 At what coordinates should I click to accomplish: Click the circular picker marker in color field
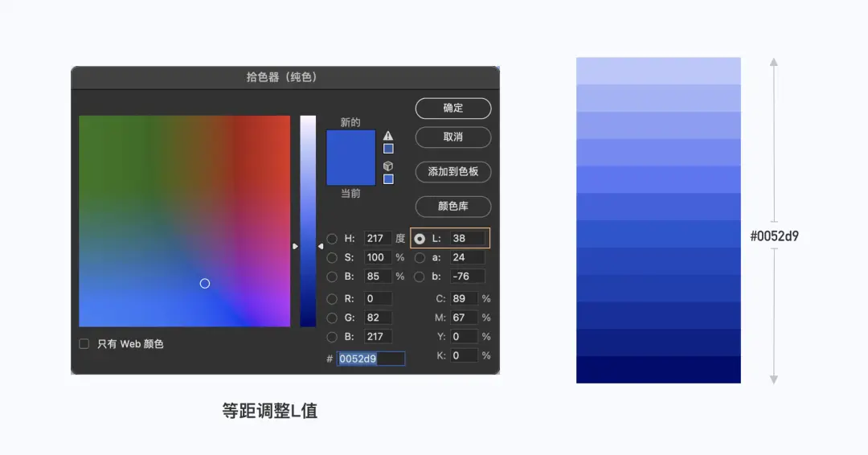coord(205,284)
